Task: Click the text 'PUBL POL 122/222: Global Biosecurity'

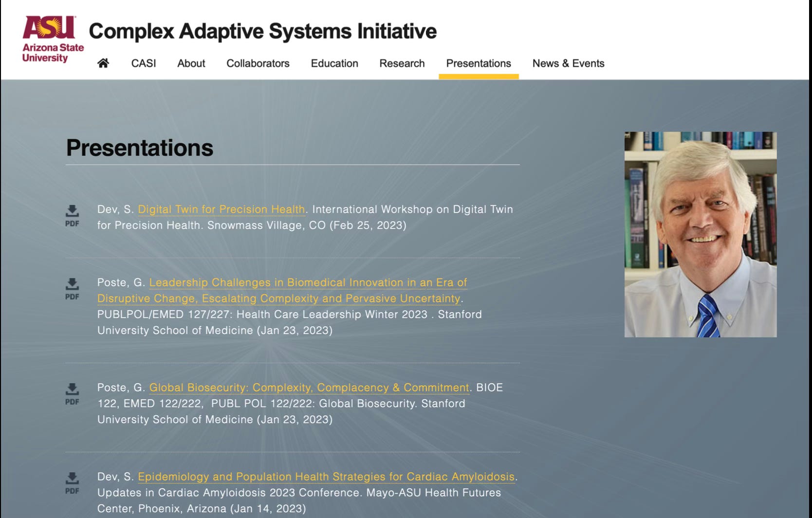Action: [x=314, y=404]
